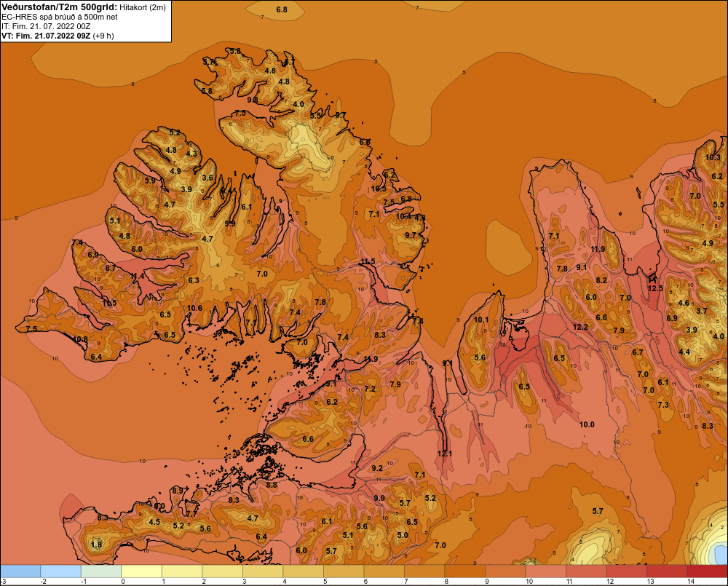Click the 12.2 temperature label

pos(580,327)
